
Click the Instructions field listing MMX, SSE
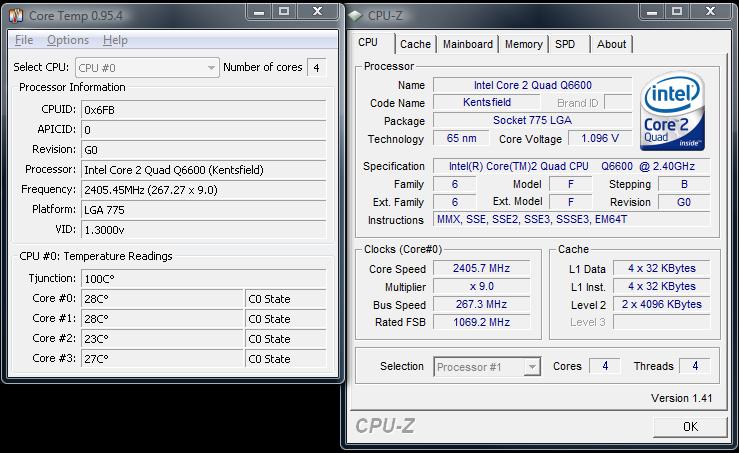point(572,219)
